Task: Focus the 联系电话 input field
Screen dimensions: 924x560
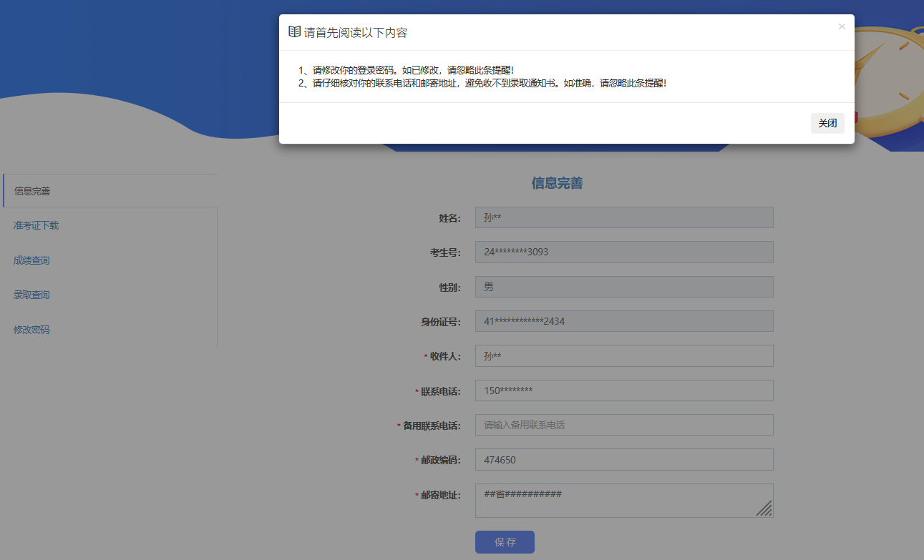Action: [623, 390]
